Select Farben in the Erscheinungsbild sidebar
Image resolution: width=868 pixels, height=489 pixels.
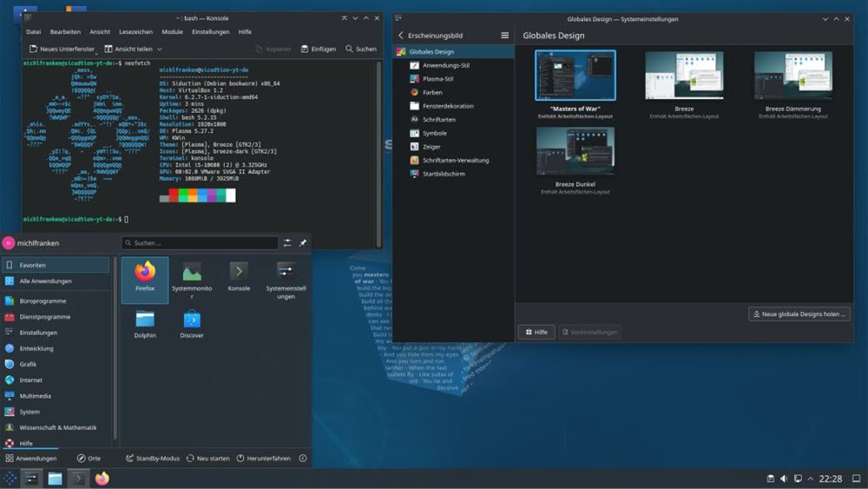pos(432,92)
